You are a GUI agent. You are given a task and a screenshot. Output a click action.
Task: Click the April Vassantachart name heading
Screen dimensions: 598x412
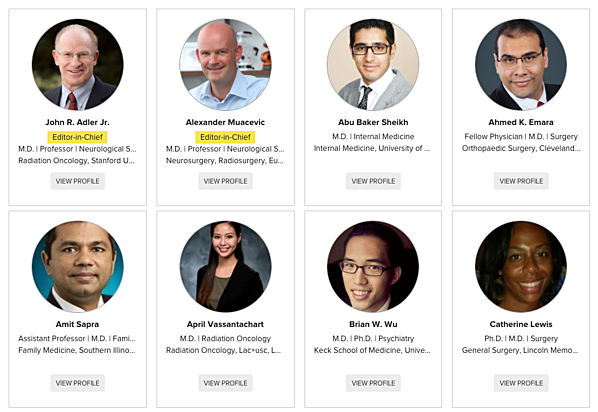click(225, 324)
